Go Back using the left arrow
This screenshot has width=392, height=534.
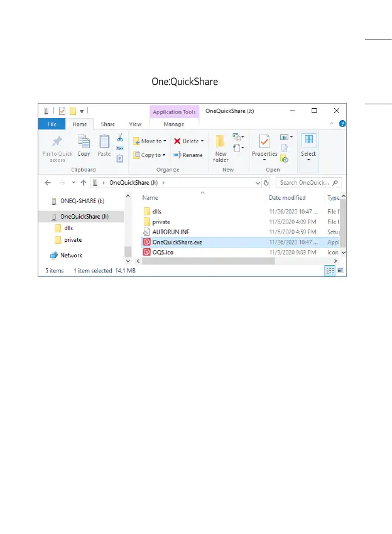point(48,183)
